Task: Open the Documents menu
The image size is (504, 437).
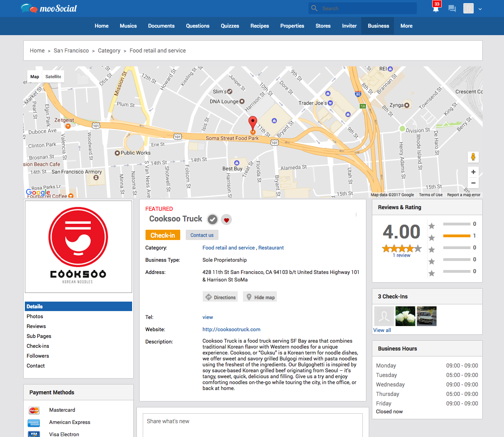Action: pyautogui.click(x=161, y=26)
